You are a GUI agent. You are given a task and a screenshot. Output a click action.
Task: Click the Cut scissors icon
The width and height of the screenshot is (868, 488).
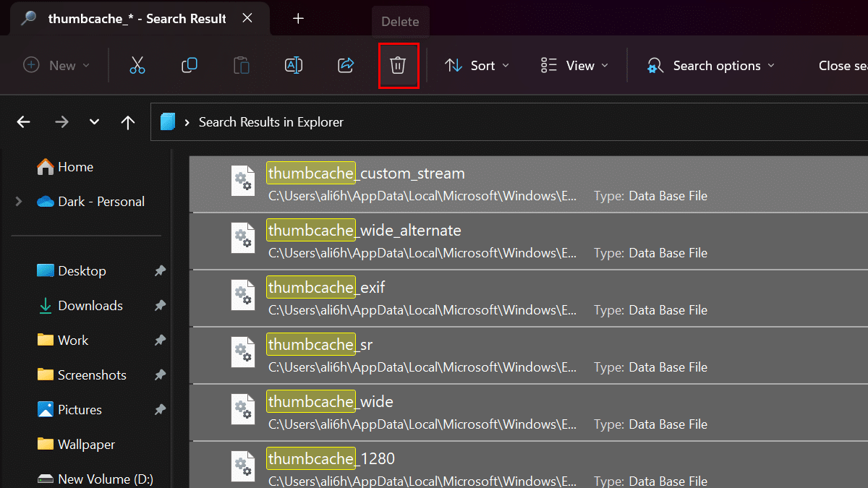137,66
